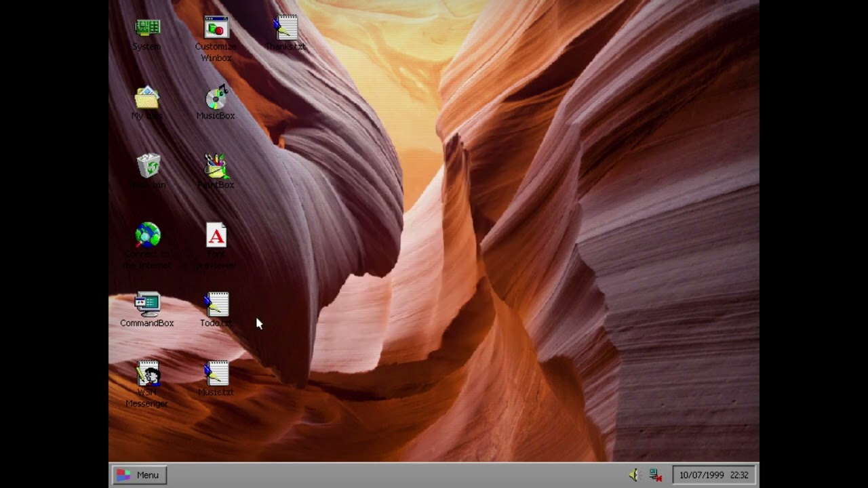Launch the WSN Messenger icon

tap(148, 373)
